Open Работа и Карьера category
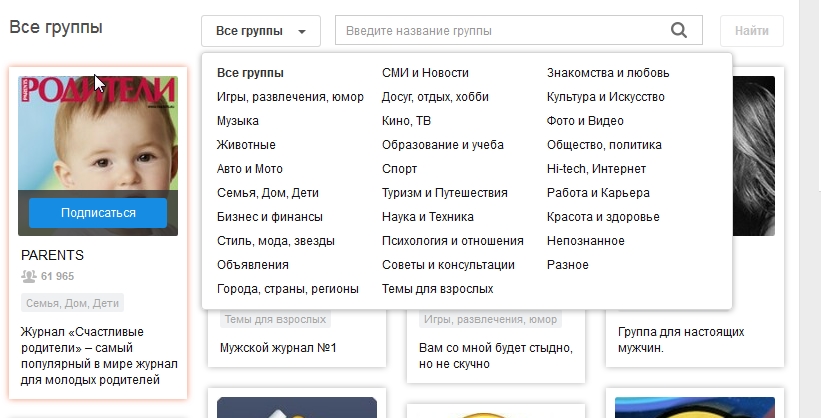 (598, 193)
